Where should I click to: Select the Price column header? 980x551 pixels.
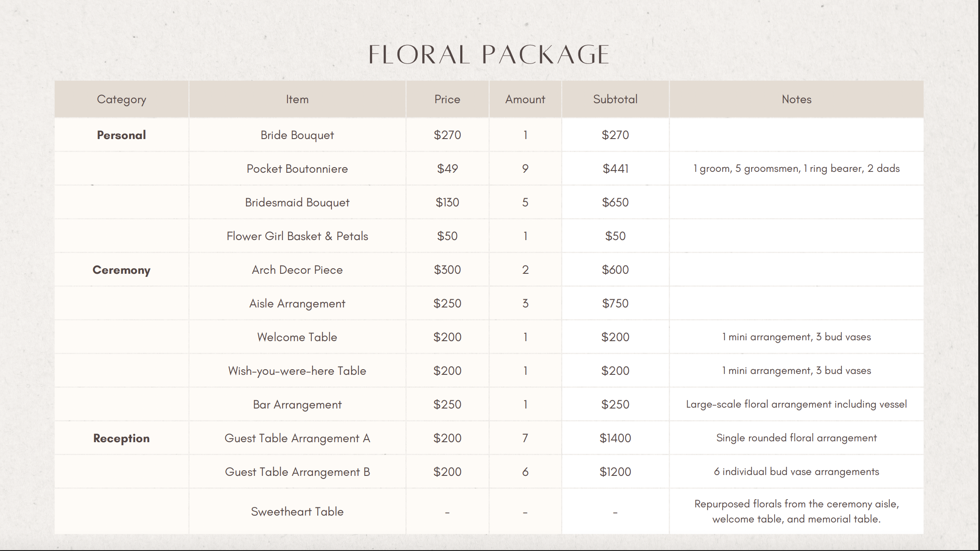pyautogui.click(x=447, y=99)
